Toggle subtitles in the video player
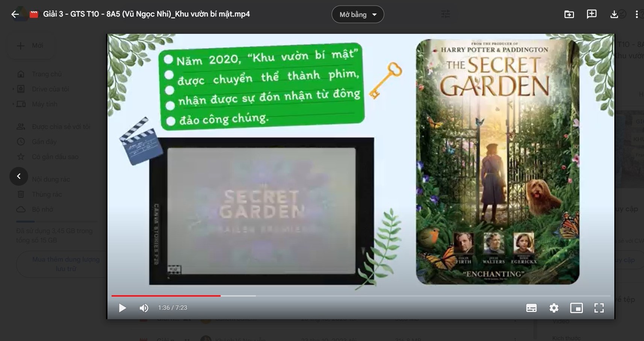 point(531,308)
